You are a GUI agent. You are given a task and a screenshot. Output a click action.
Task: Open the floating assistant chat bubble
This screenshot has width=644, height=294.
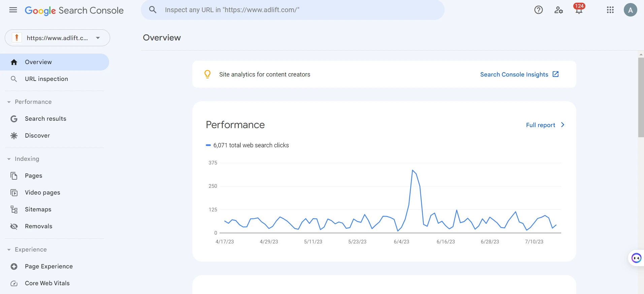636,258
